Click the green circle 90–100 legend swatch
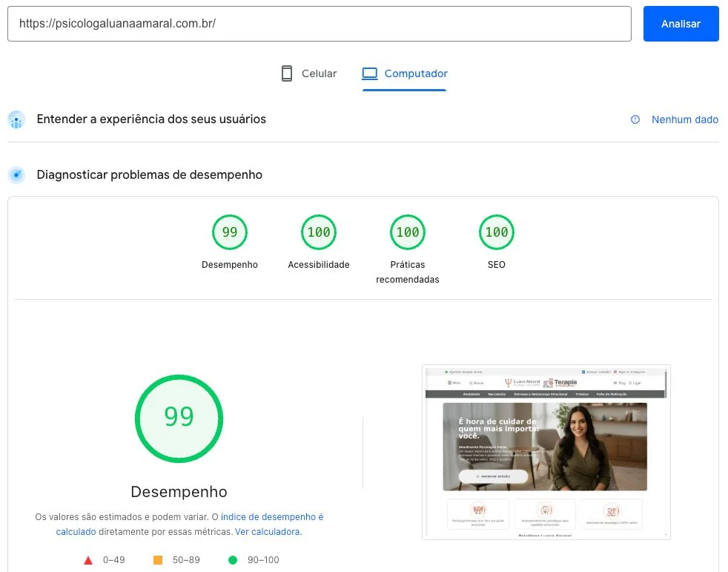728x572 pixels. point(233,560)
